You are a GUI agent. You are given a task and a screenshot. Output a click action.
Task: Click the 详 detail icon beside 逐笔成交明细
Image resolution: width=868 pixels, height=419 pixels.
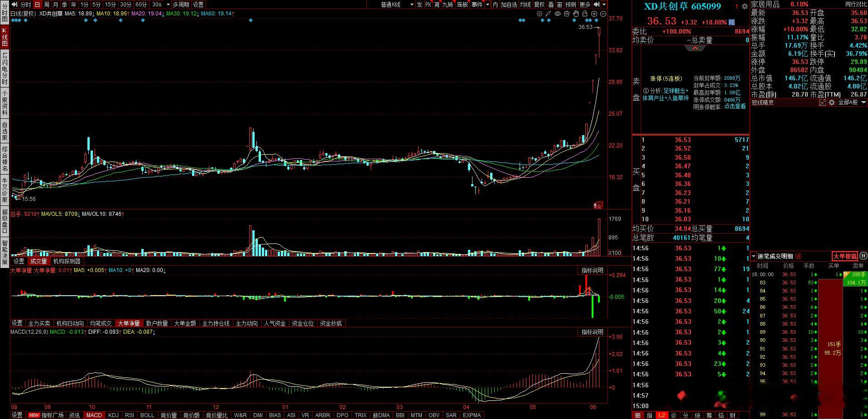click(x=798, y=256)
